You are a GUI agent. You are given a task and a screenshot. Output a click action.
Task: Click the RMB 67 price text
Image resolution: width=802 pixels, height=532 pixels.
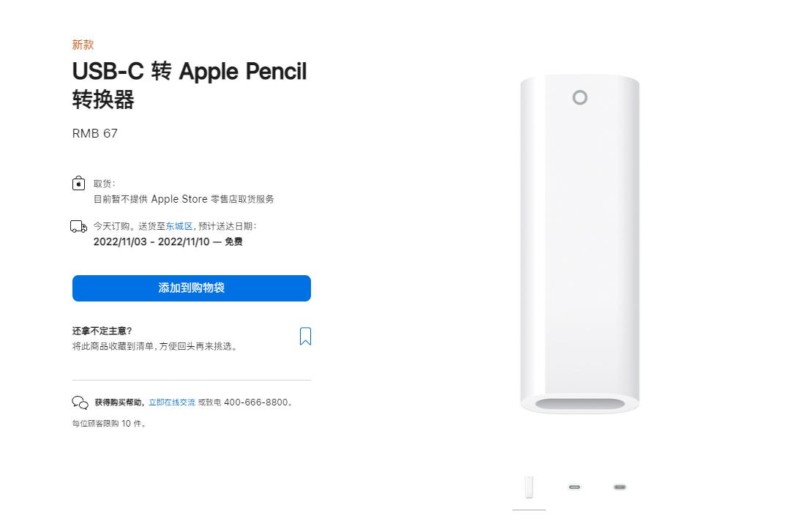pyautogui.click(x=94, y=133)
